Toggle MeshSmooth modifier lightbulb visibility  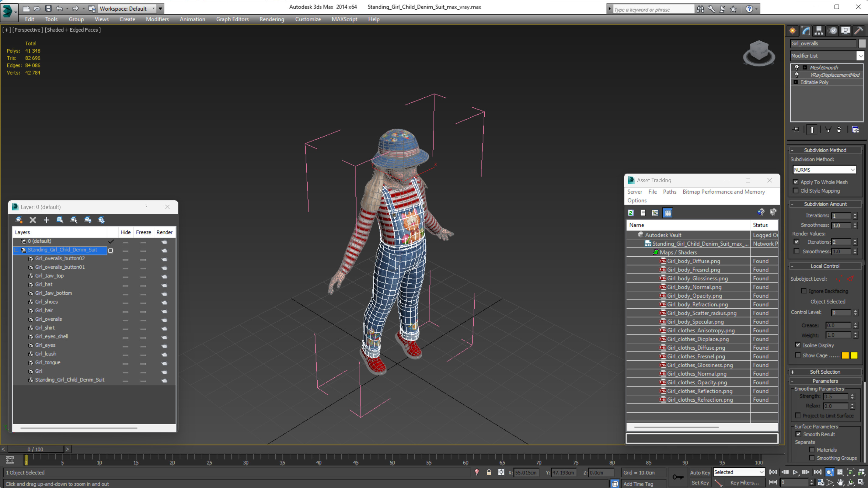click(797, 67)
